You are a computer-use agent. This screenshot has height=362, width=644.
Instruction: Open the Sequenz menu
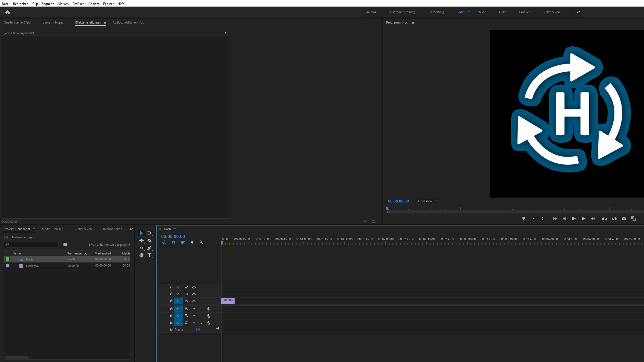point(48,4)
